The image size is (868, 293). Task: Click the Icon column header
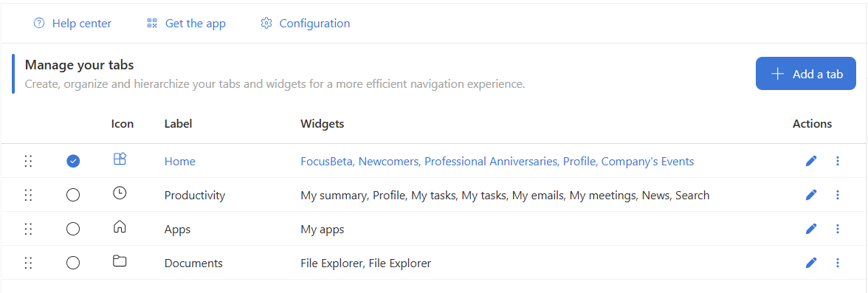click(123, 124)
